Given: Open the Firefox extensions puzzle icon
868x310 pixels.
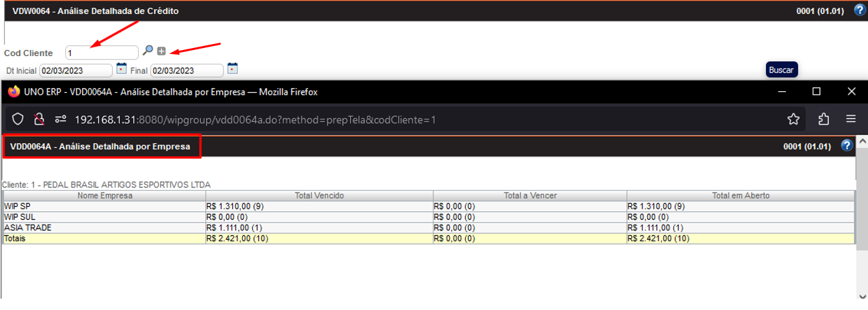Looking at the screenshot, I should click(823, 119).
